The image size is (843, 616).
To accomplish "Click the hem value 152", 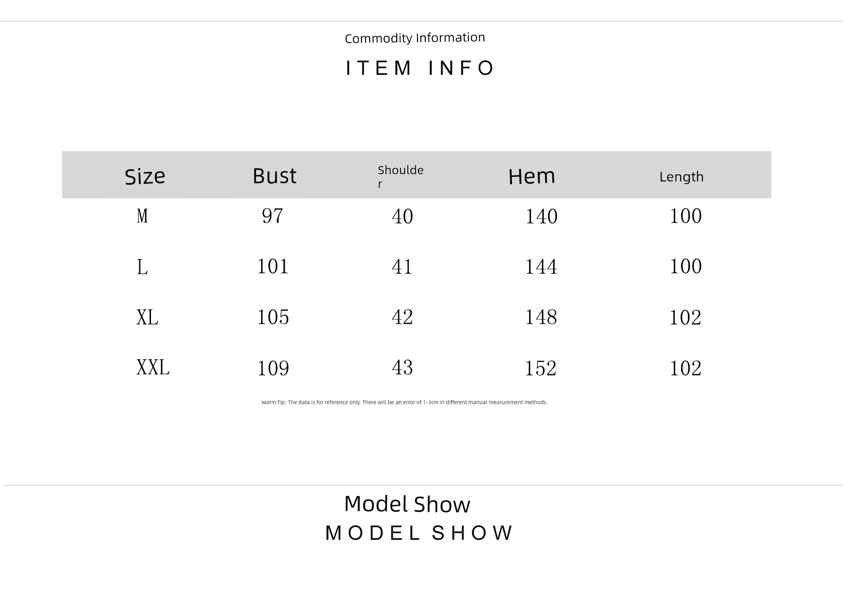I will pos(541,368).
